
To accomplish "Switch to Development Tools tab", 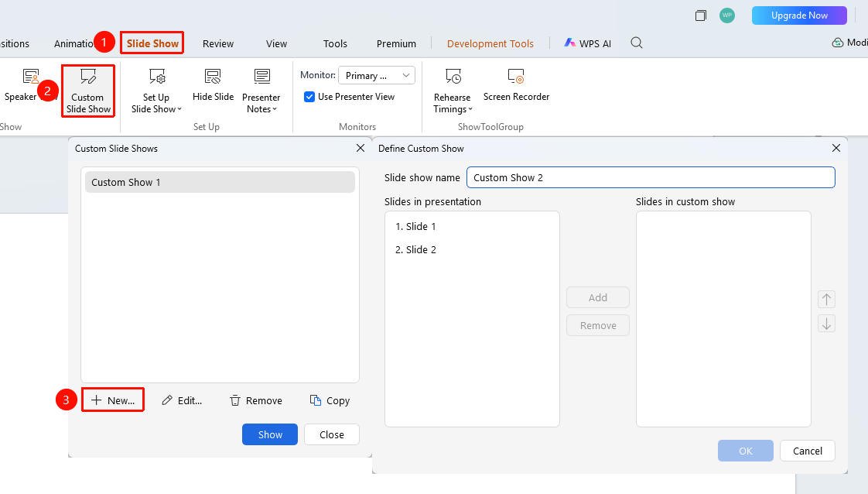I will 490,44.
